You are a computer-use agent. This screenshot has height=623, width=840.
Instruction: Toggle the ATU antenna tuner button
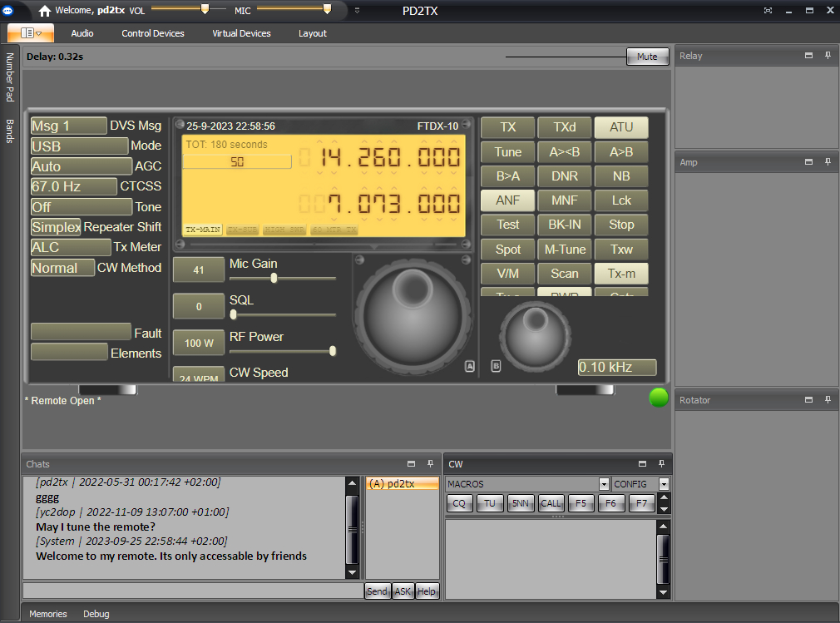620,127
